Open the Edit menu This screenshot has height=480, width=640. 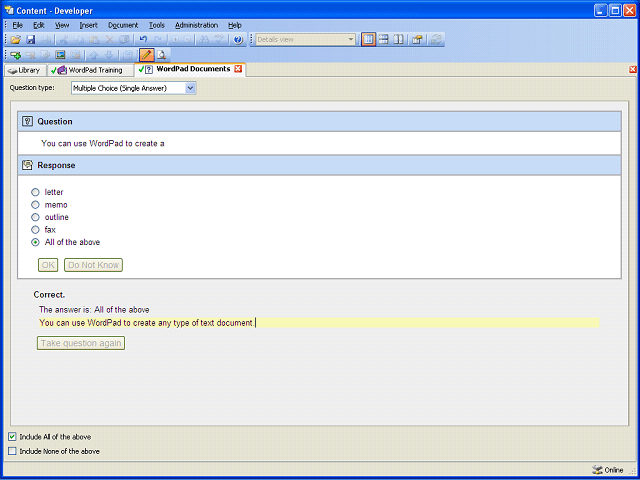[39, 25]
